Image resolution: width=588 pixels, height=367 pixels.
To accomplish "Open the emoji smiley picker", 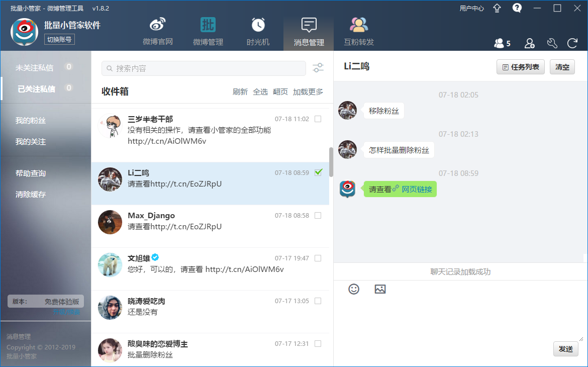I will 354,289.
